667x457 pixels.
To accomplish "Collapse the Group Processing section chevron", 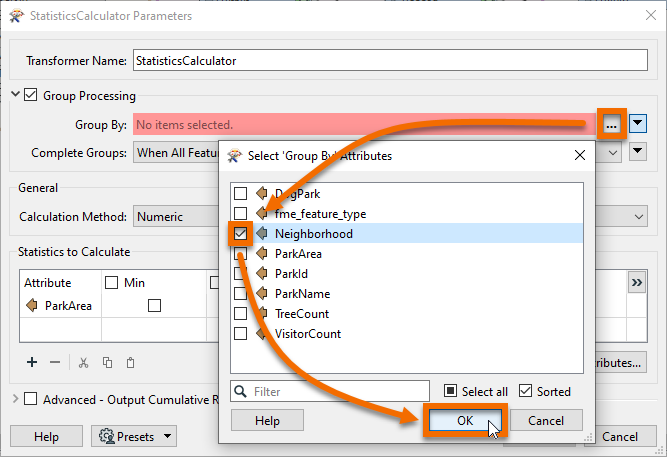I will 15,96.
